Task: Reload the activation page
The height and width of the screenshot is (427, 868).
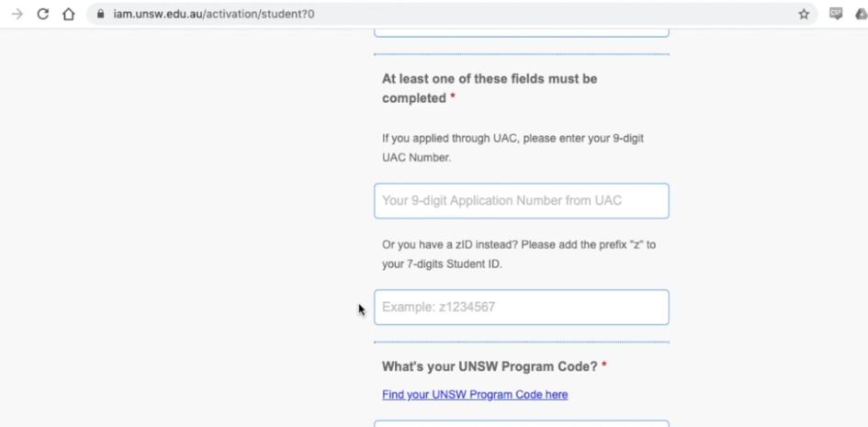Action: 42,14
